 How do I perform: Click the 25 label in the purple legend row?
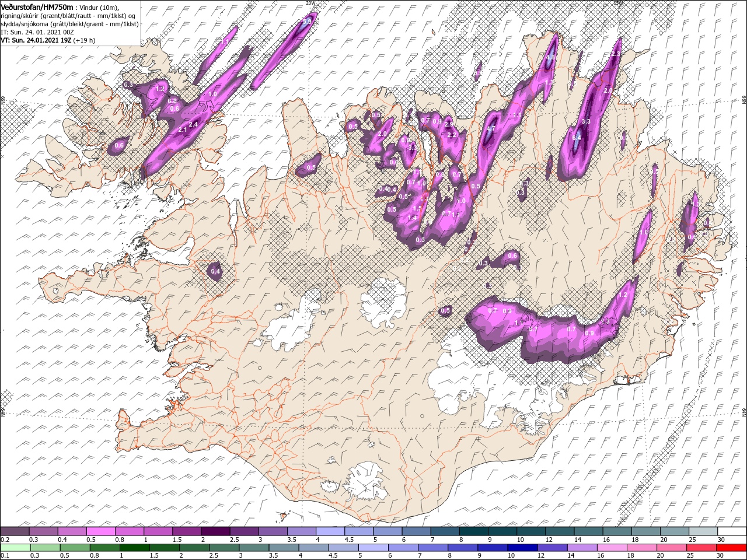pyautogui.click(x=692, y=540)
